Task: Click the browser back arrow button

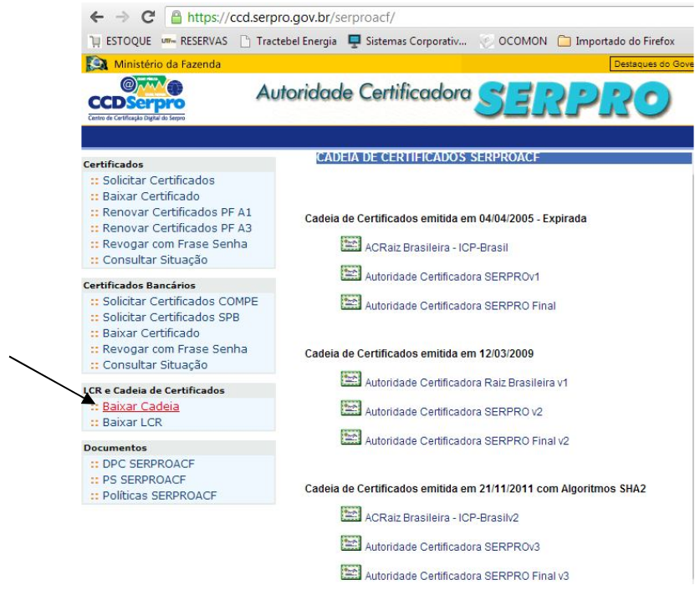Action: pyautogui.click(x=98, y=17)
